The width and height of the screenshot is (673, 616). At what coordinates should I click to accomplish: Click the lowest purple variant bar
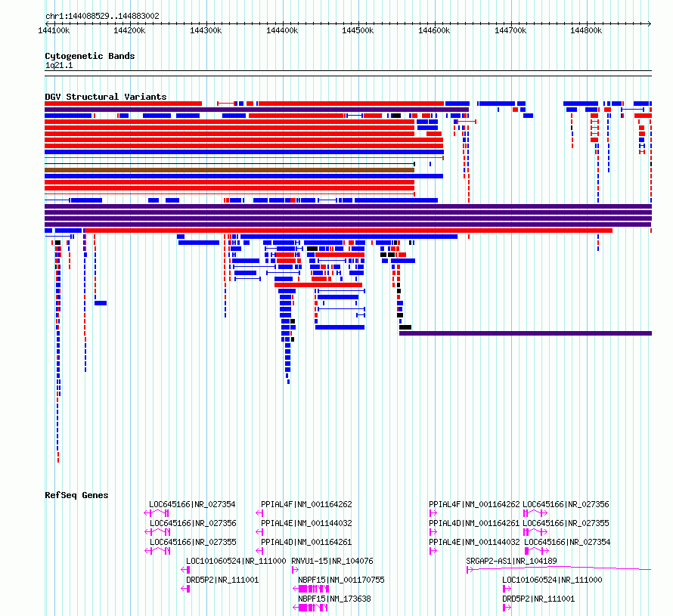coord(526,333)
